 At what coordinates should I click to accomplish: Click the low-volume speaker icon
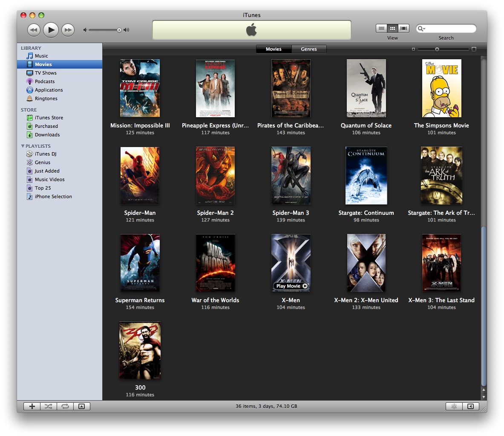coord(85,30)
